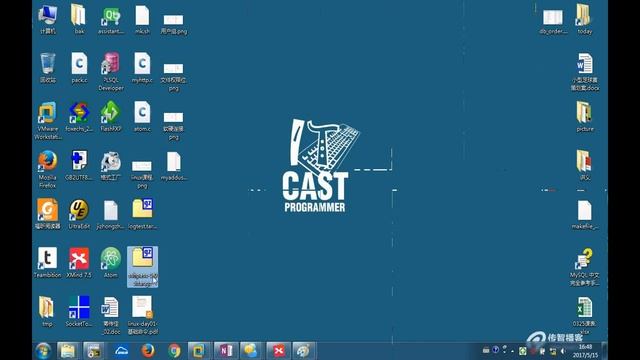Open Chrome from the taskbar
640x360 pixels.
click(x=174, y=351)
